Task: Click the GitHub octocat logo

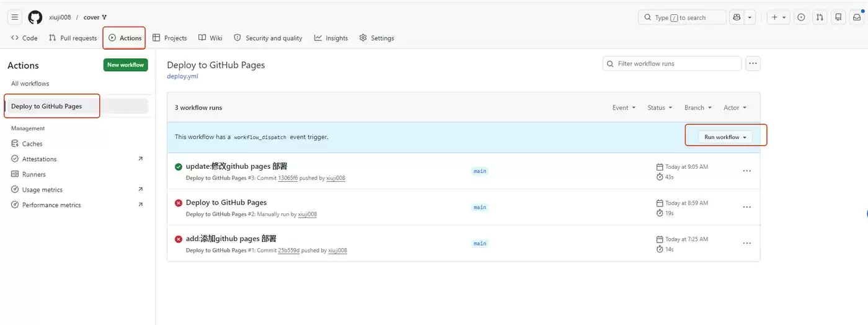Action: (35, 17)
